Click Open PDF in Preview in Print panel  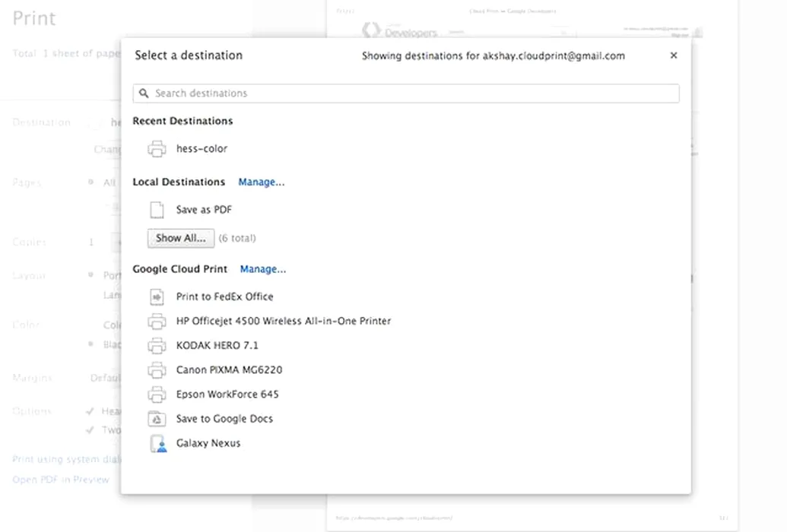(x=61, y=480)
